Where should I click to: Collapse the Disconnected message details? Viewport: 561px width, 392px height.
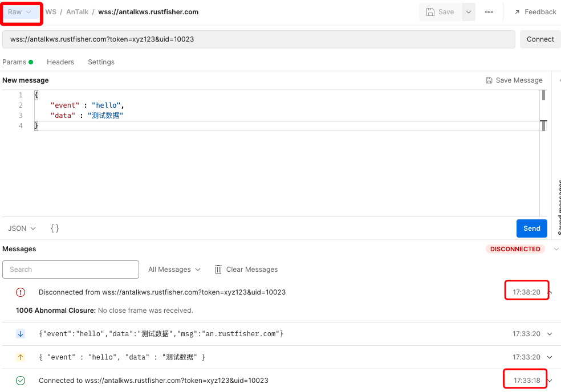click(550, 292)
